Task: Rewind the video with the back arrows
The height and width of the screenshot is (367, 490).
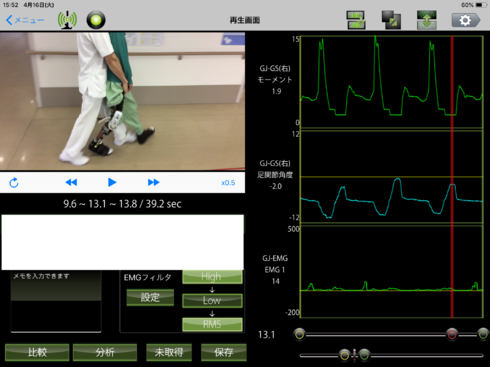Action: [71, 182]
